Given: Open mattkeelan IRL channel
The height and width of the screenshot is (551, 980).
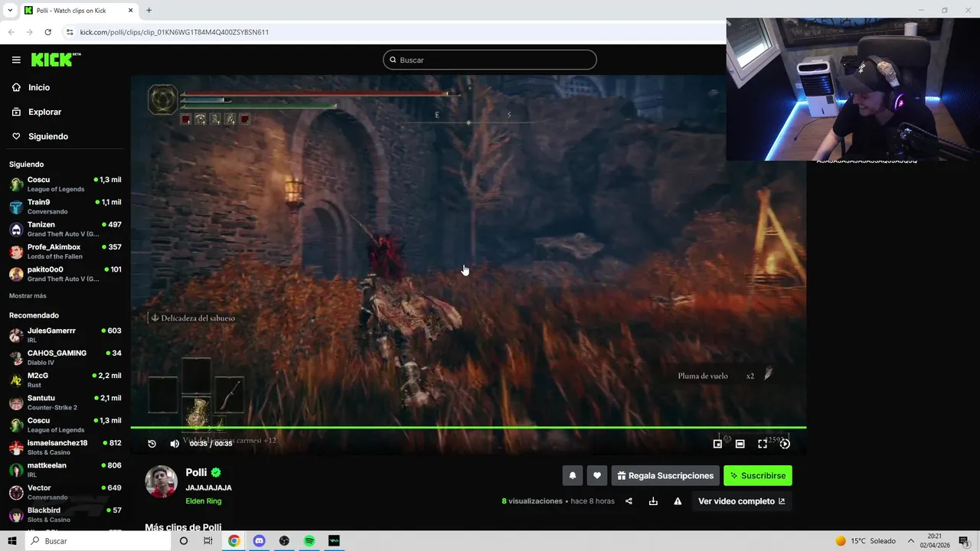Looking at the screenshot, I should pos(65,470).
